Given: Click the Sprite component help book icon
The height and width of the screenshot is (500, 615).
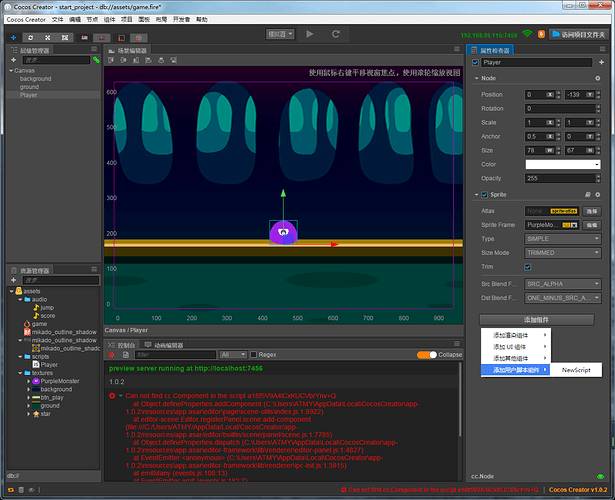Looking at the screenshot, I should click(588, 195).
